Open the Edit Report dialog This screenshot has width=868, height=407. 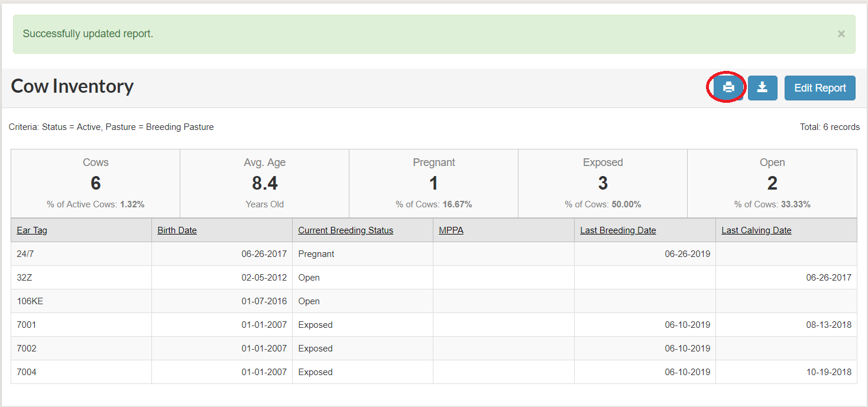(820, 87)
